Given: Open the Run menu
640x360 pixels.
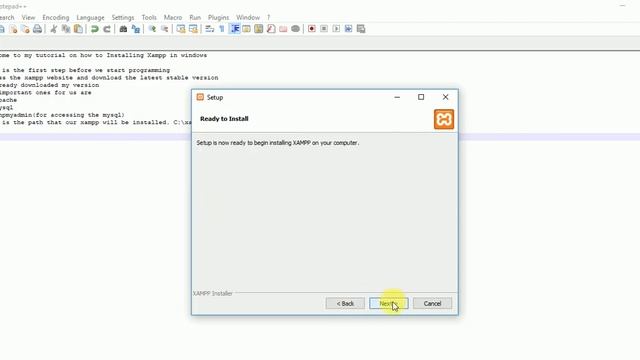Looking at the screenshot, I should click(x=195, y=18).
